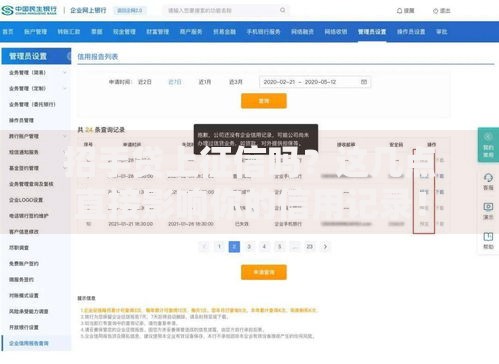The height and width of the screenshot is (364, 499).
Task: Open 开放银行设置 in sidebar
Action: [24, 327]
